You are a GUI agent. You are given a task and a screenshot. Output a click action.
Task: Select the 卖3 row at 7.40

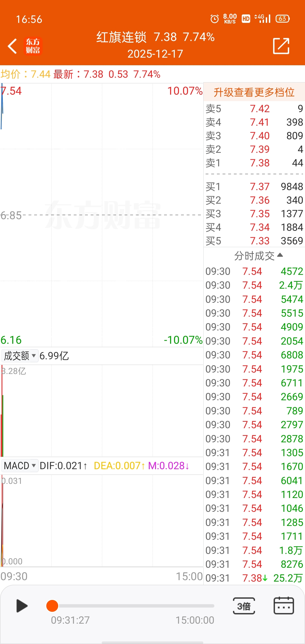(x=254, y=136)
